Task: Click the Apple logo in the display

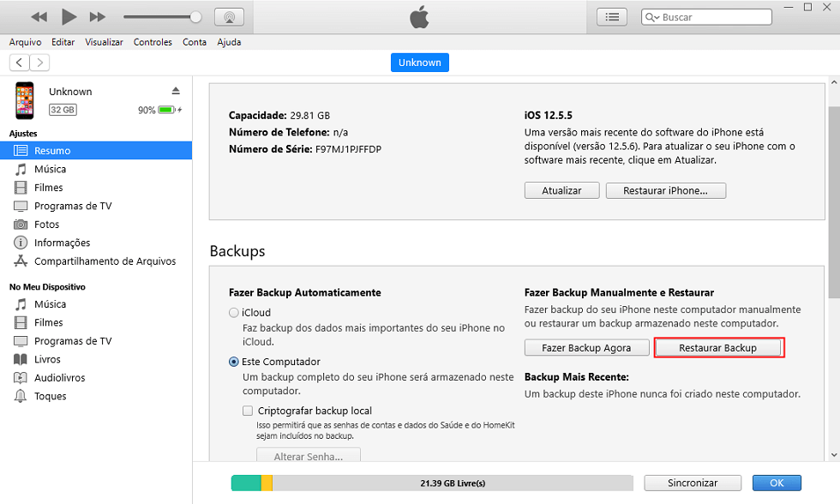Action: coord(419,17)
